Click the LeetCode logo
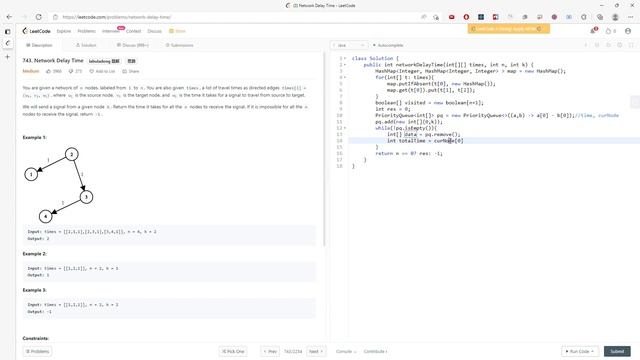This screenshot has height=360, width=640. click(36, 31)
